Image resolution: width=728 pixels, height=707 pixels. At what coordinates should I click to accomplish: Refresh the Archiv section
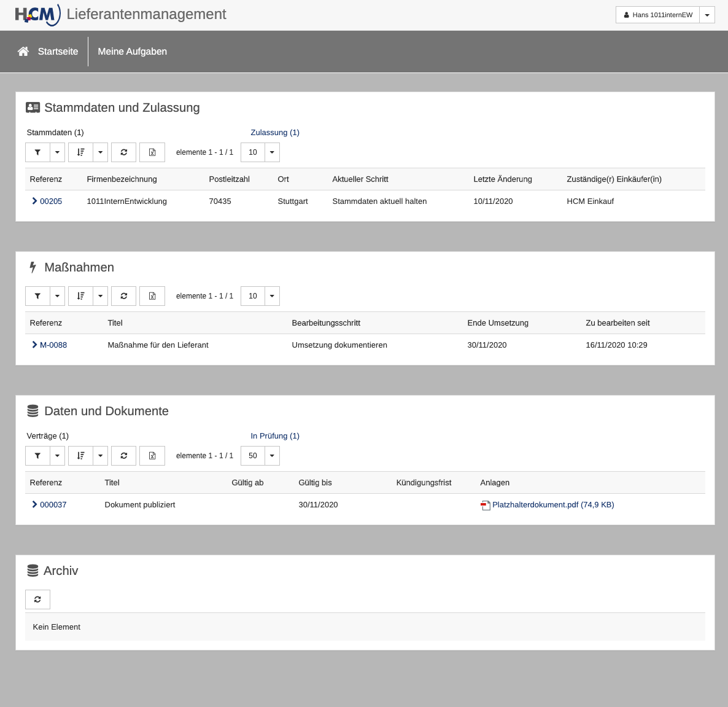pyautogui.click(x=37, y=600)
